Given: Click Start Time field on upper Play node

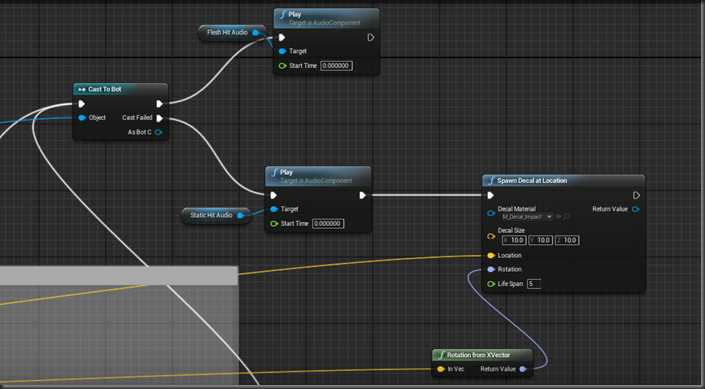Looking at the screenshot, I should (336, 66).
